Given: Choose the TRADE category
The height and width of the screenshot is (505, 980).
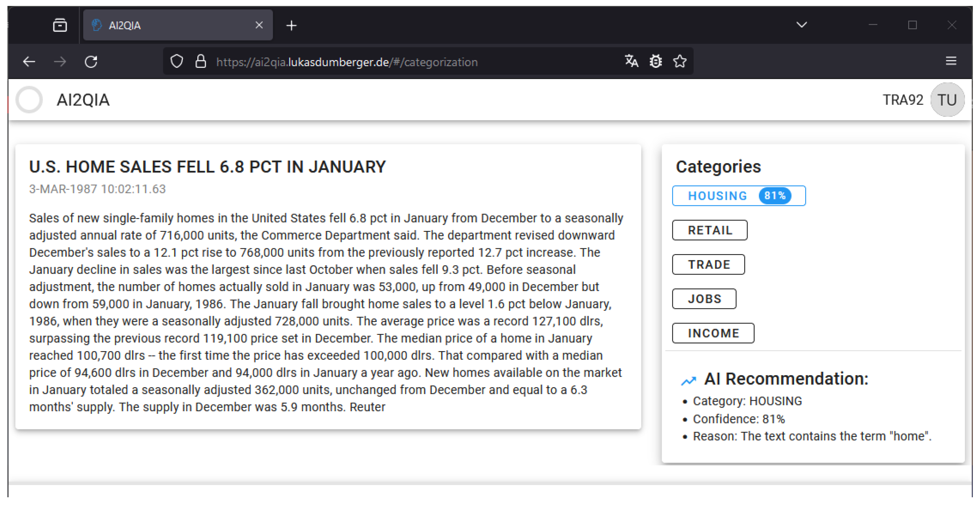Looking at the screenshot, I should (709, 264).
